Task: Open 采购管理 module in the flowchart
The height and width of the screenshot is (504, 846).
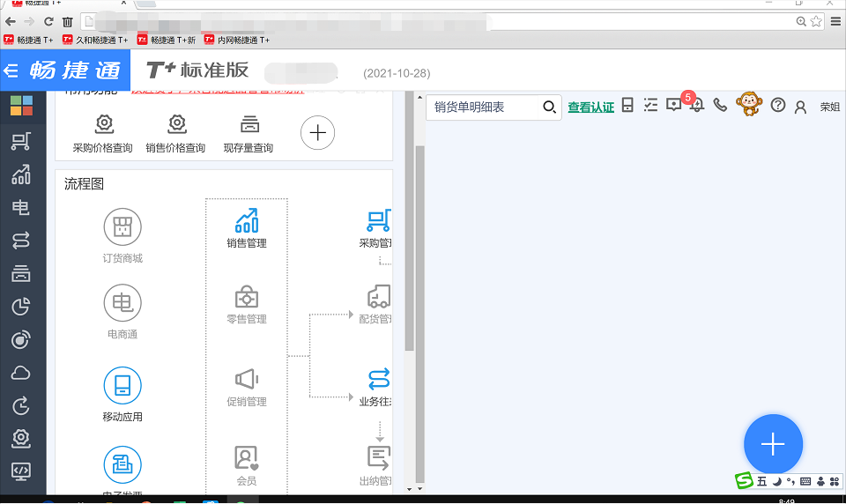Action: tap(375, 228)
